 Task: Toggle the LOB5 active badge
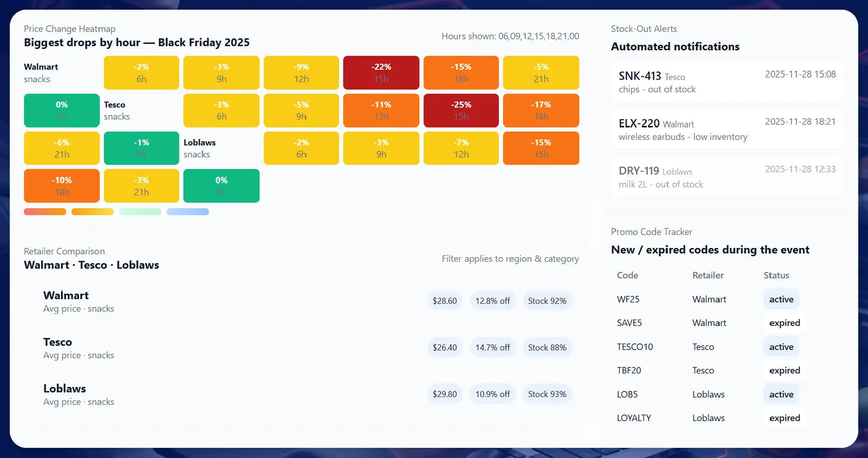[x=781, y=394]
